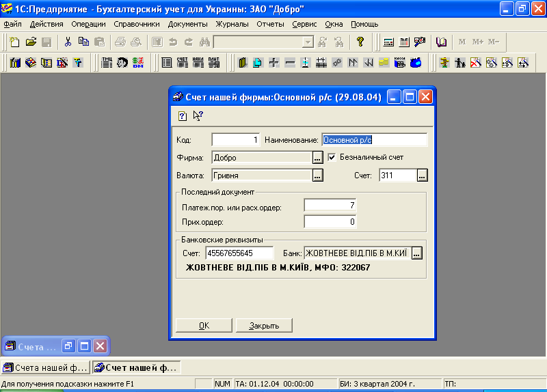547x392 pixels.
Task: Open the Валюта selection ellipsis button
Action: (x=317, y=176)
